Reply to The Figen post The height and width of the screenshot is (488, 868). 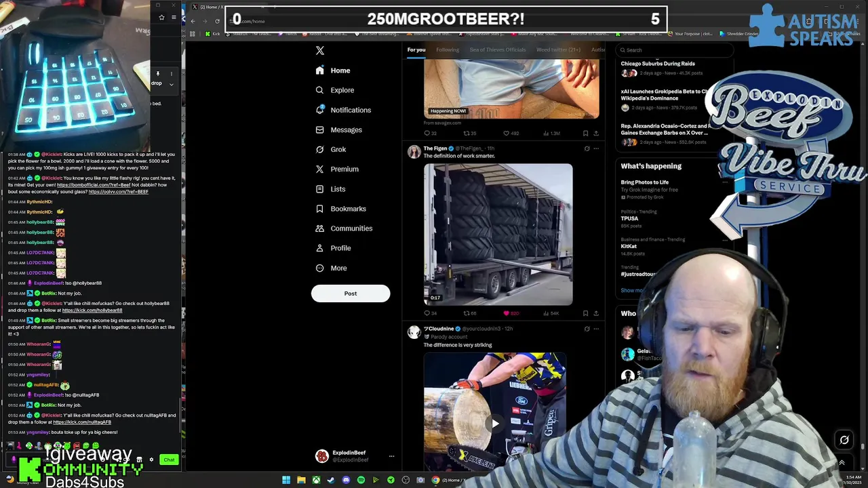click(430, 313)
